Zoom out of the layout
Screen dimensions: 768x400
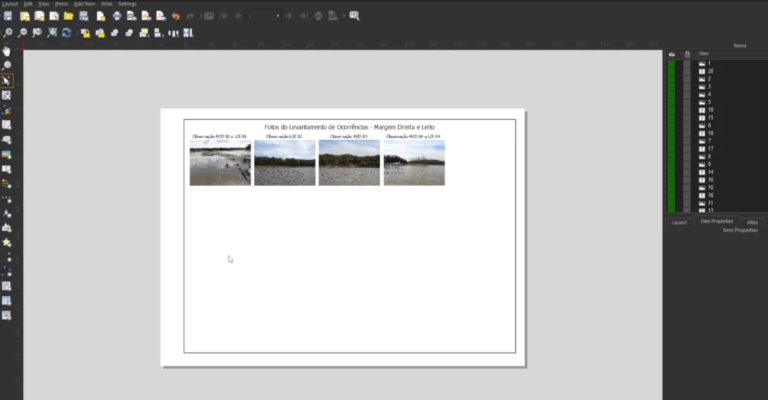23,33
